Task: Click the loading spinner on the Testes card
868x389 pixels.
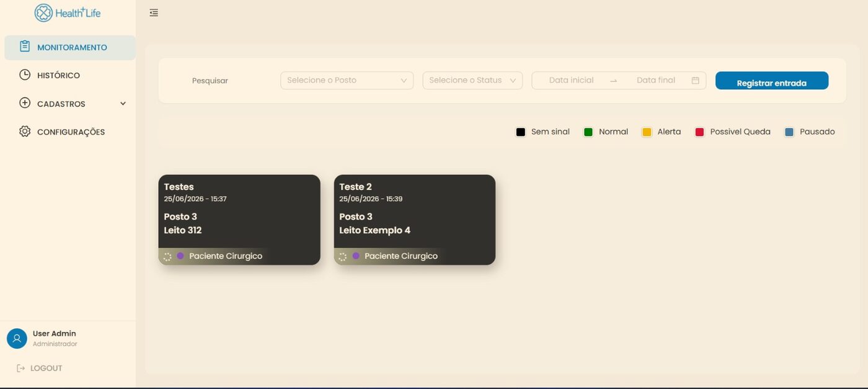Action: click(167, 256)
